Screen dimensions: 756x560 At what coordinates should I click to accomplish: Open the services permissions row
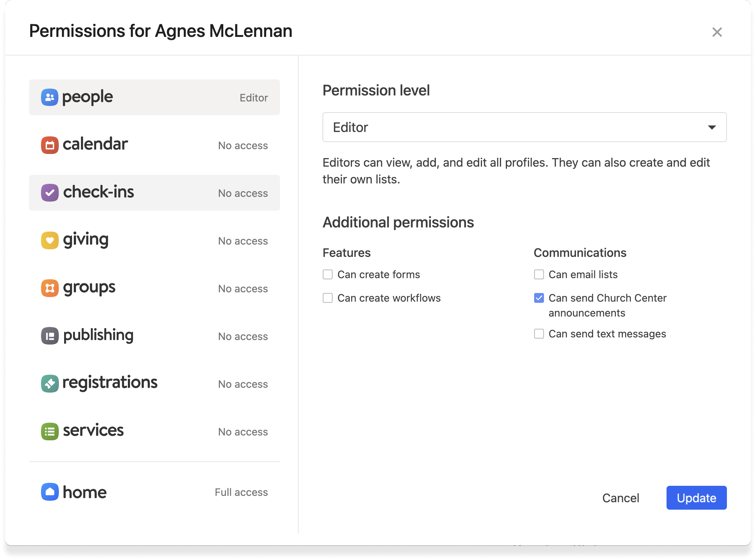click(x=154, y=431)
